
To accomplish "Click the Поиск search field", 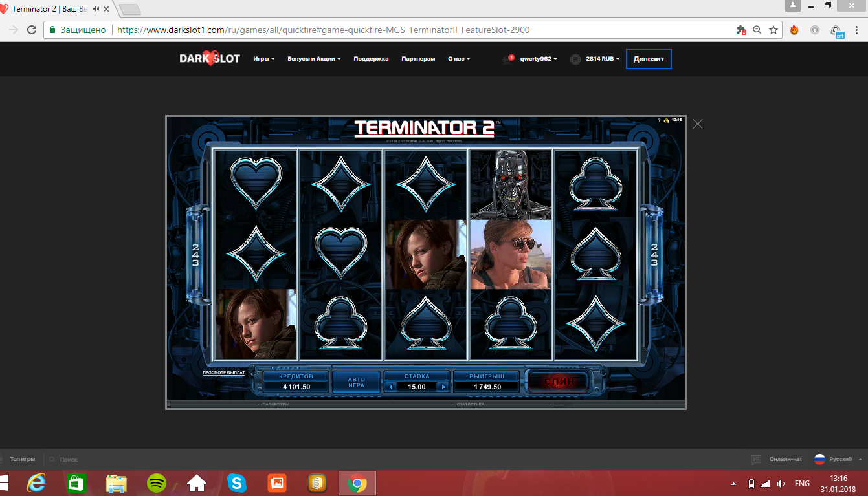I will click(x=69, y=460).
